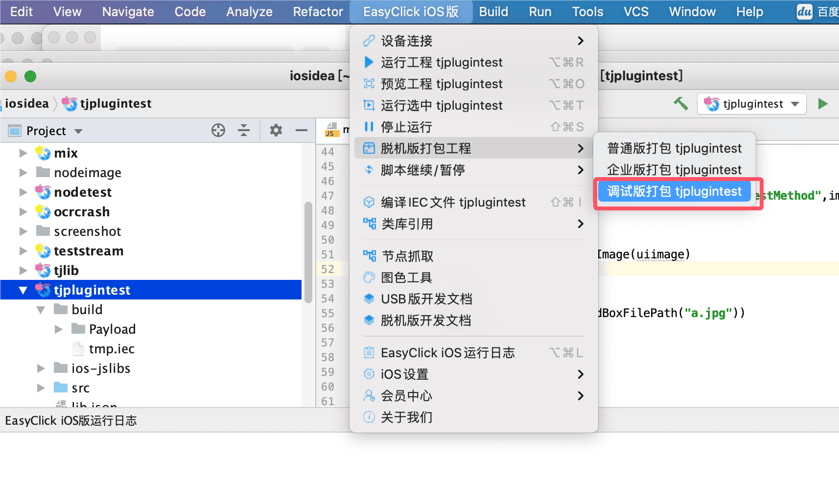Expand the nodeimage folder
The height and width of the screenshot is (504, 839).
tap(23, 173)
